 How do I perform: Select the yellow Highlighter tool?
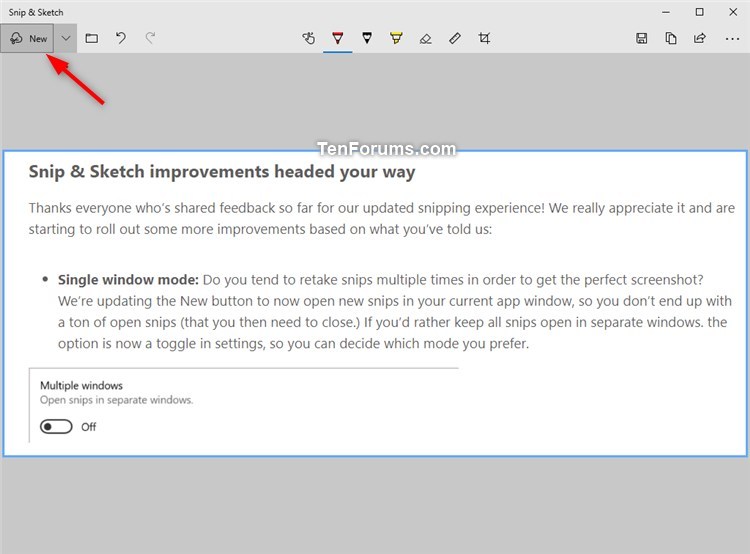point(396,38)
